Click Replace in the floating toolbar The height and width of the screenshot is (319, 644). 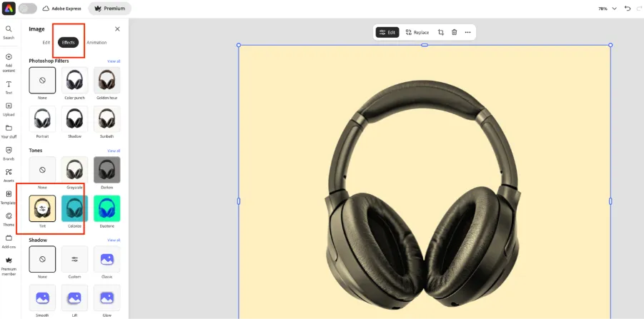(417, 32)
